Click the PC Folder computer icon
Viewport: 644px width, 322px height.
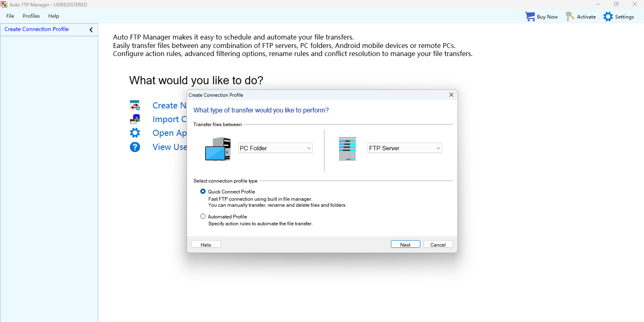pos(218,149)
